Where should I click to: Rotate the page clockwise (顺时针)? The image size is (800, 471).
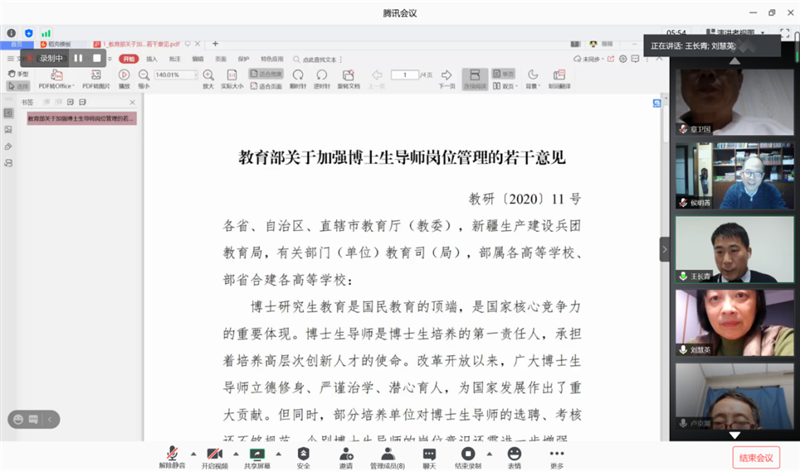pyautogui.click(x=298, y=80)
